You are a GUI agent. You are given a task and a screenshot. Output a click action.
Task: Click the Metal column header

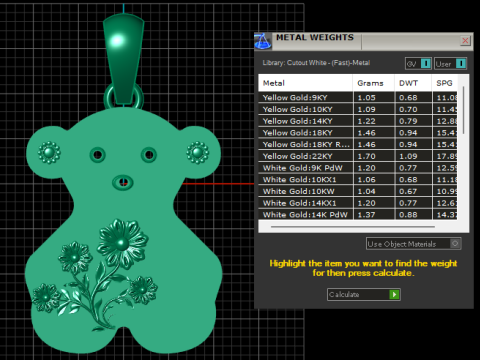305,83
